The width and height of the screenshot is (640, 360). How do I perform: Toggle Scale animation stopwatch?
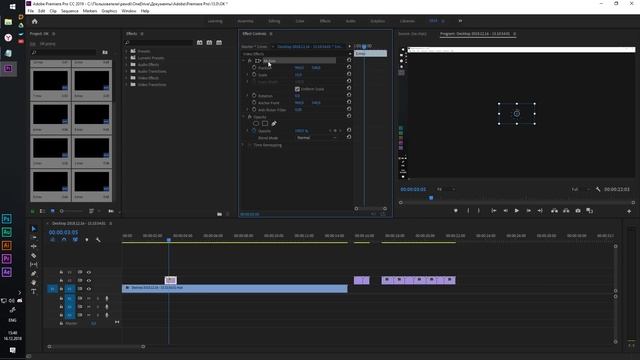(254, 75)
